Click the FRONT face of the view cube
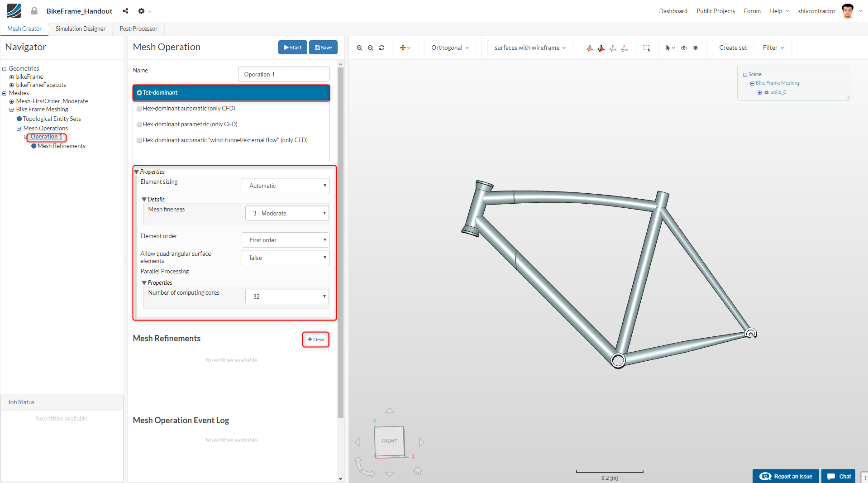Screen dimensions: 868x483 (x=389, y=440)
